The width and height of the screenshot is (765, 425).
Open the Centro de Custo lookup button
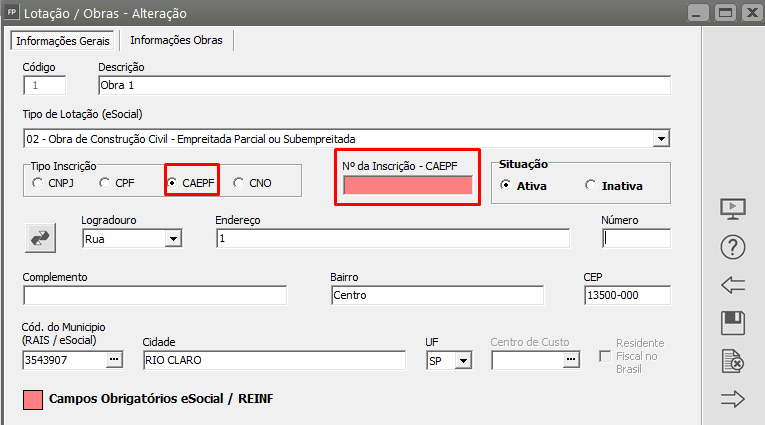tap(571, 360)
